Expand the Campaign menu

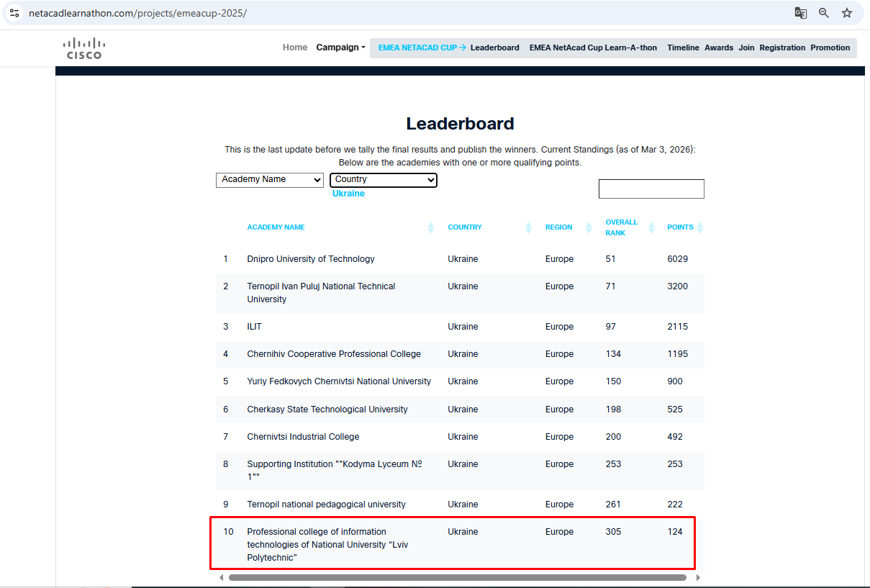pyautogui.click(x=340, y=48)
